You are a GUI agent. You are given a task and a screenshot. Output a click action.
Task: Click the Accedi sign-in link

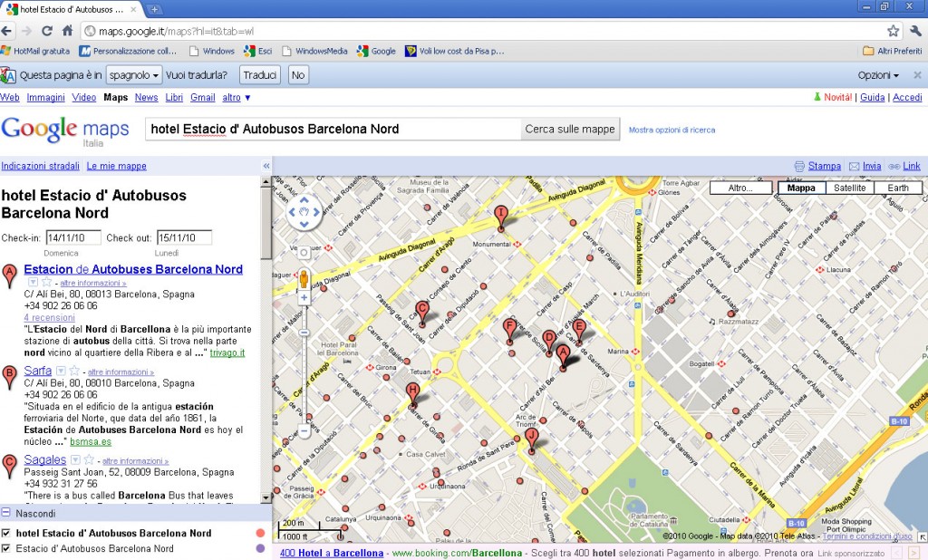point(907,97)
